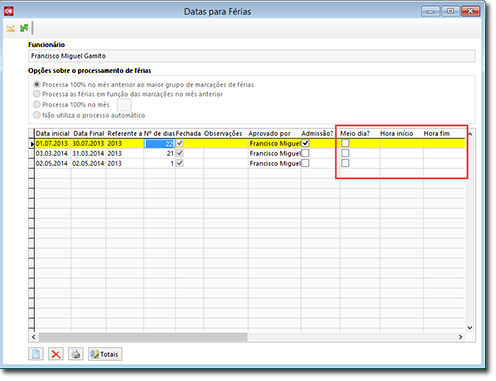Click the application icon in the title bar
The image size is (496, 381).
tap(9, 11)
